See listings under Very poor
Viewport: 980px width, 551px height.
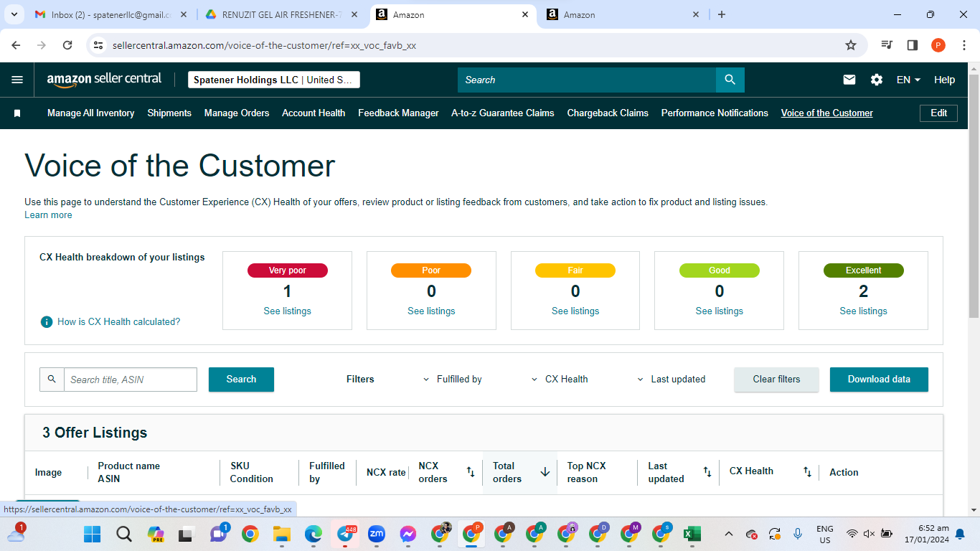[288, 311]
